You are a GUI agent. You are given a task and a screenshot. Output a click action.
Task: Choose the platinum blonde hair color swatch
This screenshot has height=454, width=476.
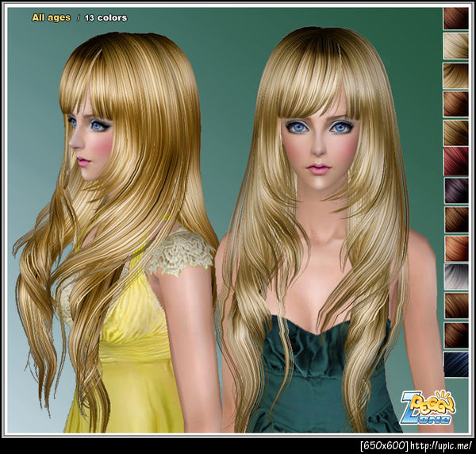click(x=455, y=46)
